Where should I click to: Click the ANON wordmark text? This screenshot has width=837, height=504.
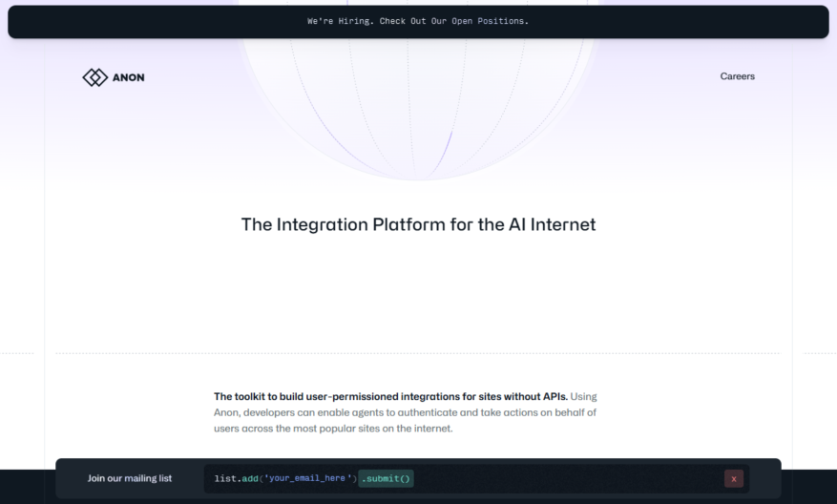pyautogui.click(x=128, y=77)
